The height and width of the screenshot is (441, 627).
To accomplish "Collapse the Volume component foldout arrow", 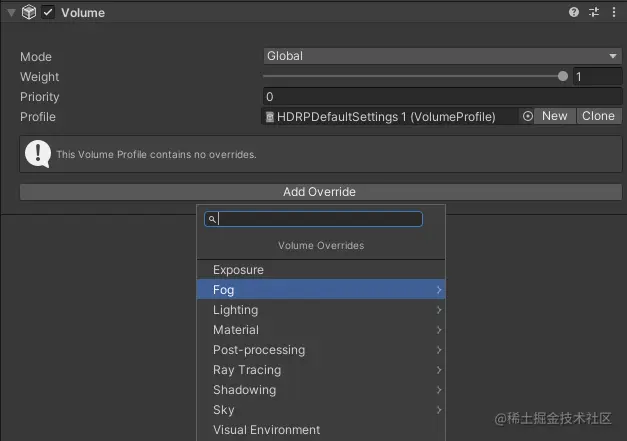I will (x=11, y=13).
